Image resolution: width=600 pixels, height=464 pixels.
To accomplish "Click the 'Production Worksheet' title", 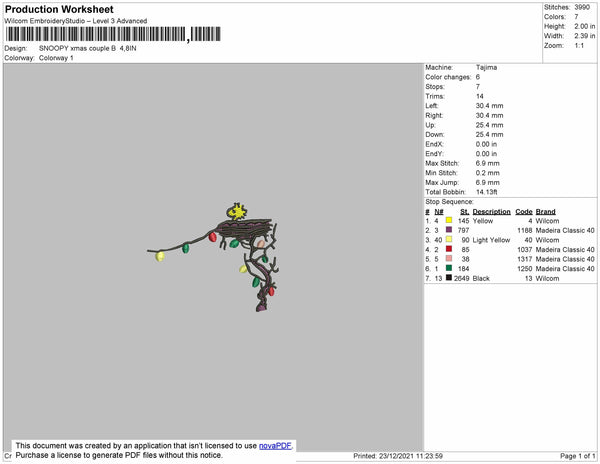I will click(x=59, y=9).
